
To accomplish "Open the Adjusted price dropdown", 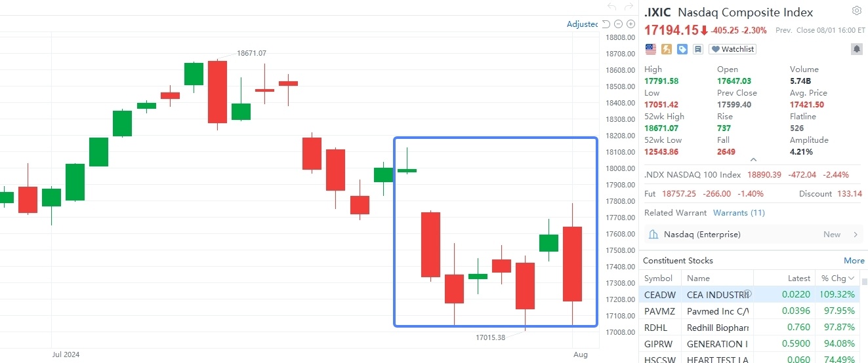I will (583, 24).
